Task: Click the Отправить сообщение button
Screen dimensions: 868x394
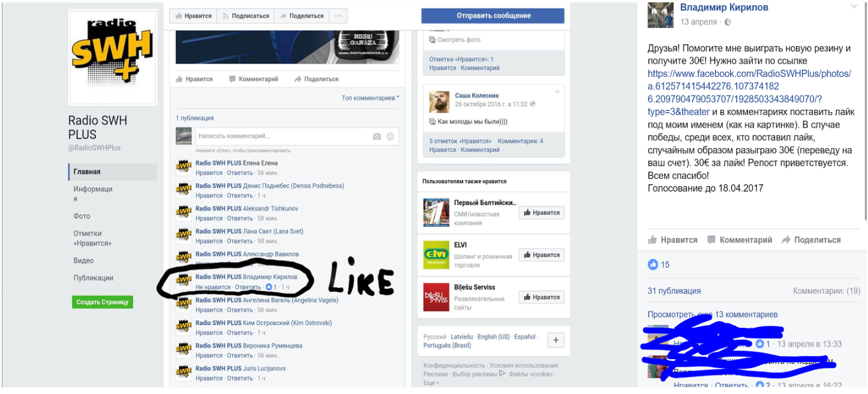Action: coord(492,16)
